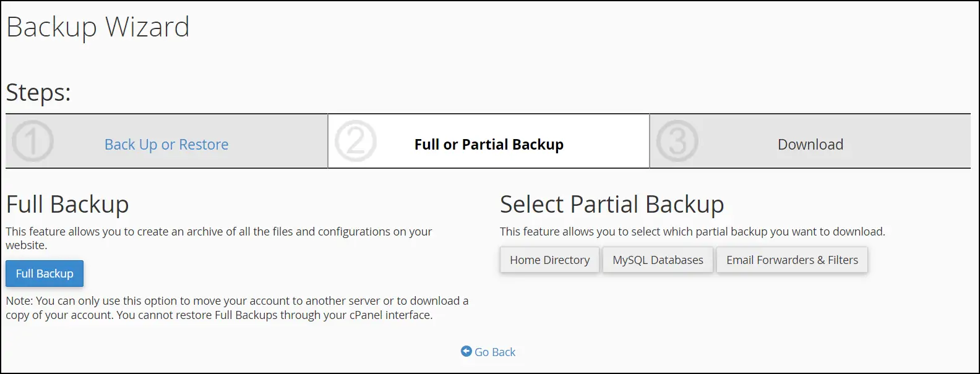Choose the Home Directory partial backup button
This screenshot has width=980, height=374.
pos(549,260)
